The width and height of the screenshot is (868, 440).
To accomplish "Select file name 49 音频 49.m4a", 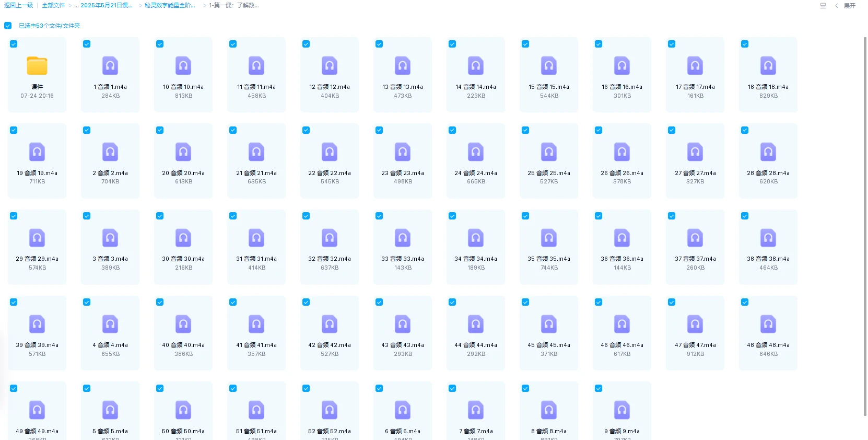I will [x=37, y=431].
